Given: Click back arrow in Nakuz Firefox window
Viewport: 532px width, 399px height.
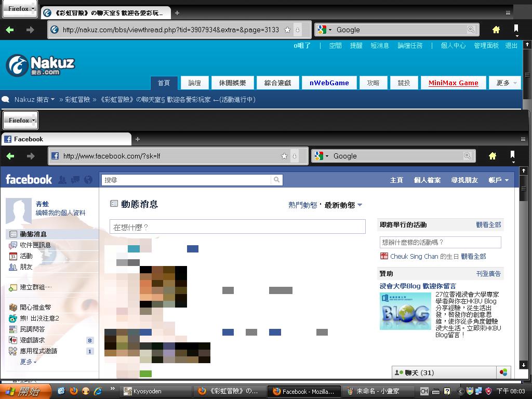Looking at the screenshot, I should click(10, 30).
